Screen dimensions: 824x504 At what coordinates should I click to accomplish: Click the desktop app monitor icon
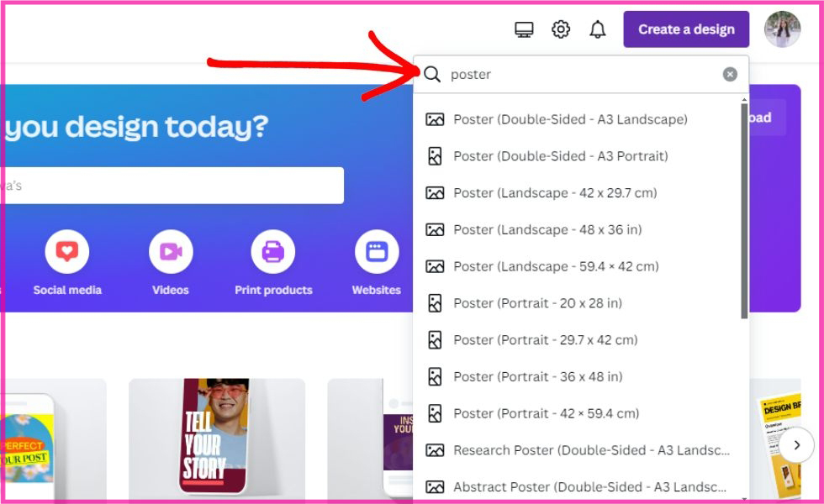[524, 29]
